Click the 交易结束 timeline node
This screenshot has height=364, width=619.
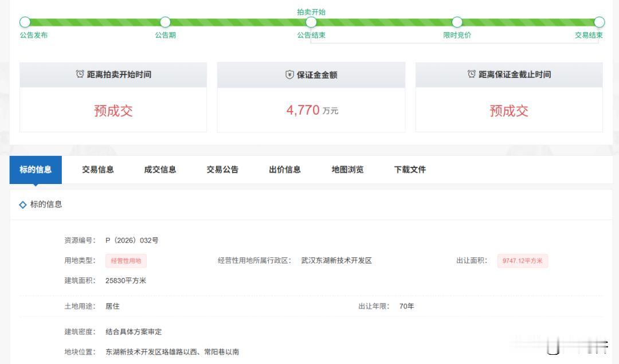(600, 22)
